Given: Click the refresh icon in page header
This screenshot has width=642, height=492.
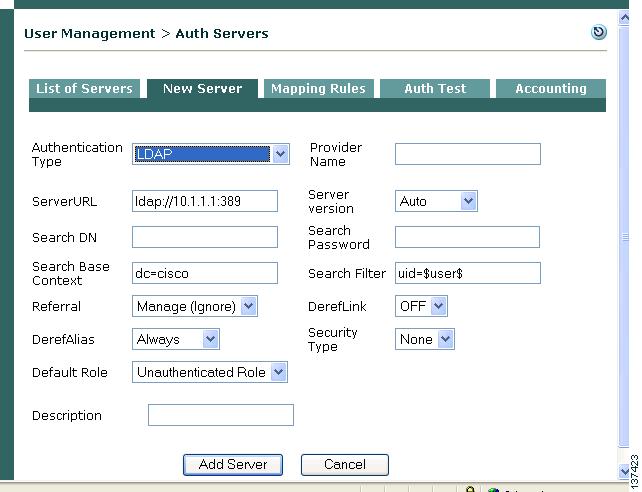Looking at the screenshot, I should pos(598,32).
